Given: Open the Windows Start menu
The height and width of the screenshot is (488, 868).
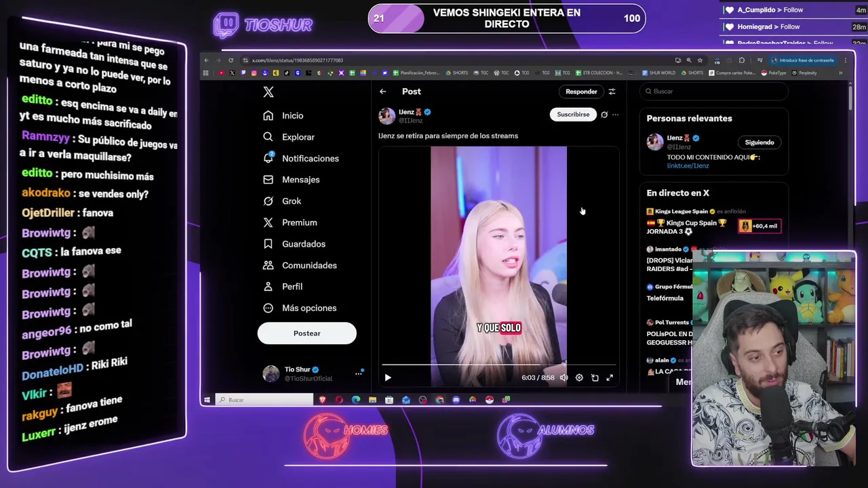Looking at the screenshot, I should (207, 400).
